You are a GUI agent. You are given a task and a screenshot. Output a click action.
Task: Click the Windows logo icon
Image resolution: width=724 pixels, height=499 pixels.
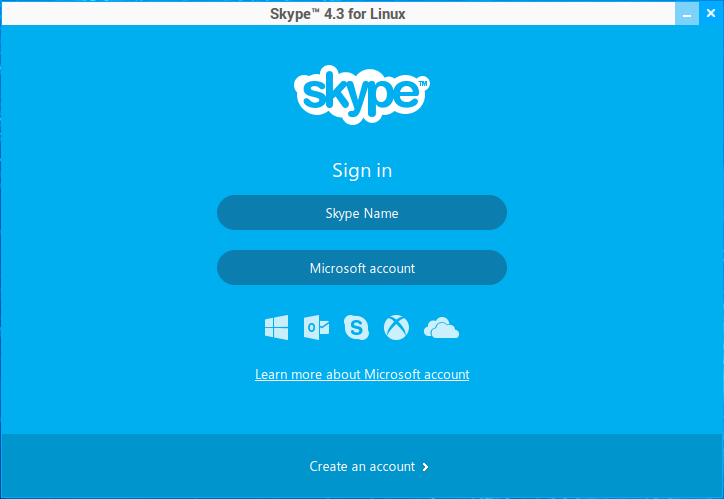click(277, 327)
